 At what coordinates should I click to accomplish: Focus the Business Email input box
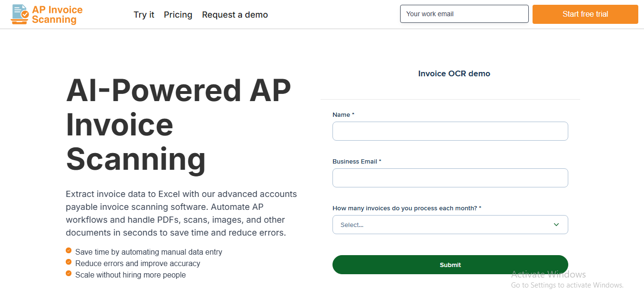tap(450, 178)
